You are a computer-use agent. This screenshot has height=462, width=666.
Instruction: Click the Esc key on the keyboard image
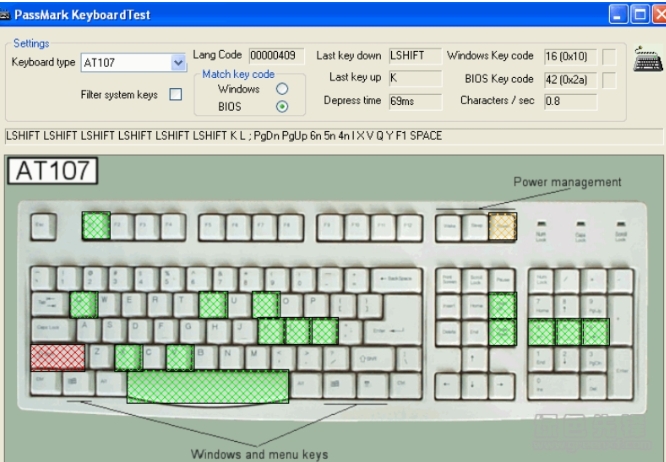(x=43, y=226)
